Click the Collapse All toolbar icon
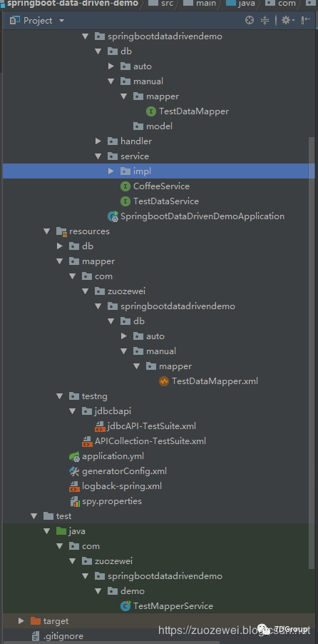 point(265,20)
